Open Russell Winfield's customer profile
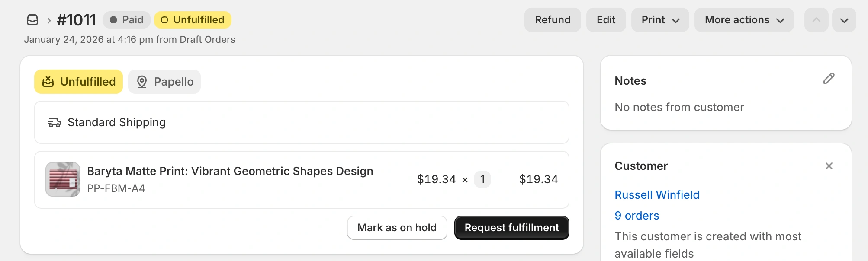Image resolution: width=868 pixels, height=261 pixels. coord(657,195)
